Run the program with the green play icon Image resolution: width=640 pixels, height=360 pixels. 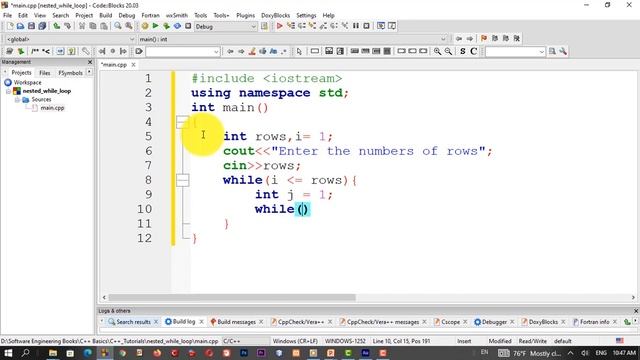pos(156,26)
